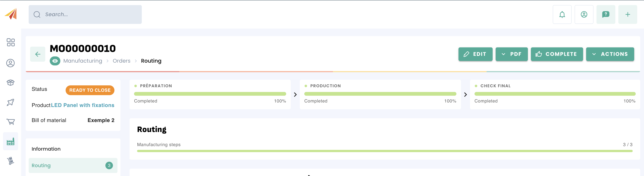Image resolution: width=644 pixels, height=176 pixels.
Task: Open the help chat icon
Action: coord(606,14)
